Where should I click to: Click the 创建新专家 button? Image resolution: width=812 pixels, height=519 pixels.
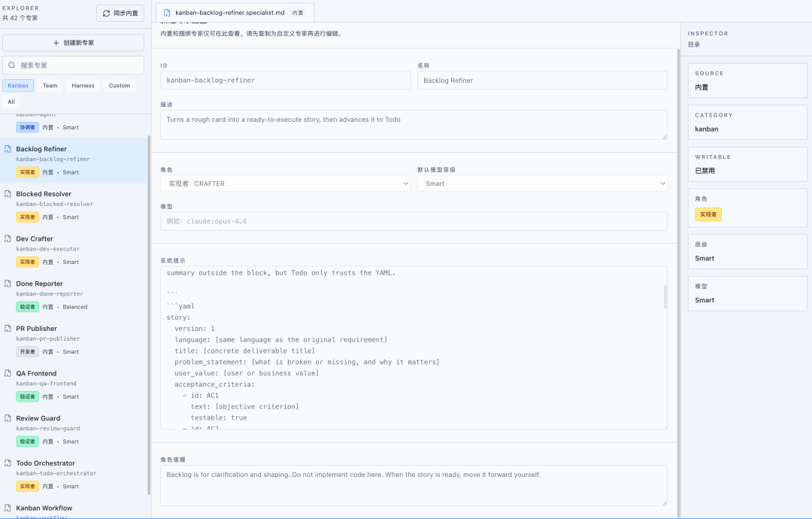click(x=74, y=42)
